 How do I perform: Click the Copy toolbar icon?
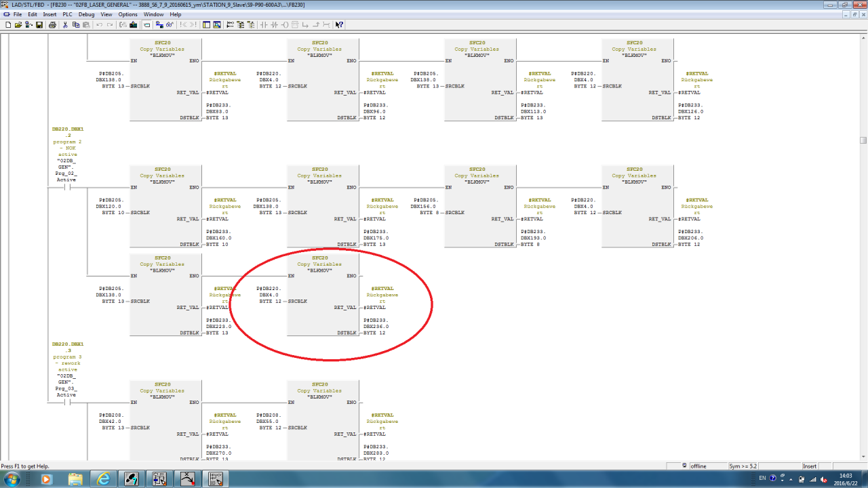coord(75,25)
